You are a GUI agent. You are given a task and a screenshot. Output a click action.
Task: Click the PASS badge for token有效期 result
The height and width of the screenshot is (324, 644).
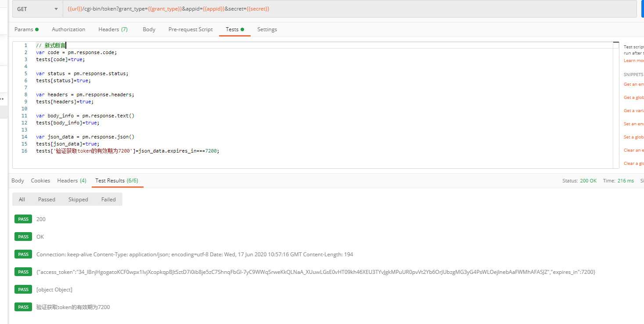click(x=23, y=307)
